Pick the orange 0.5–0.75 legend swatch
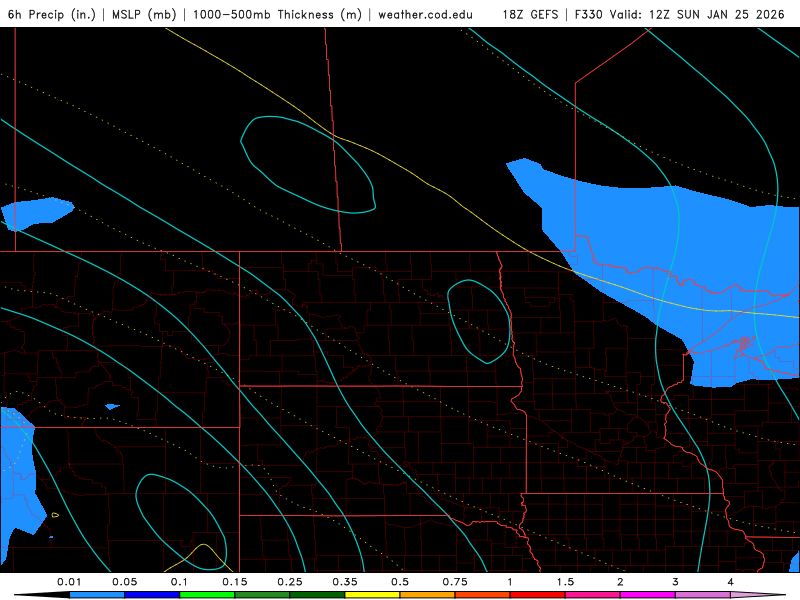800x600 pixels. click(428, 595)
